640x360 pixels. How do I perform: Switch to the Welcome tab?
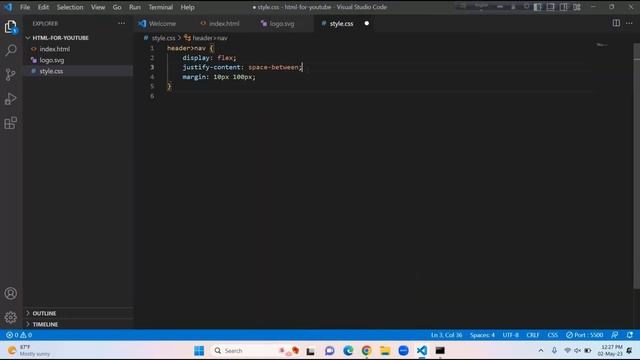(163, 24)
